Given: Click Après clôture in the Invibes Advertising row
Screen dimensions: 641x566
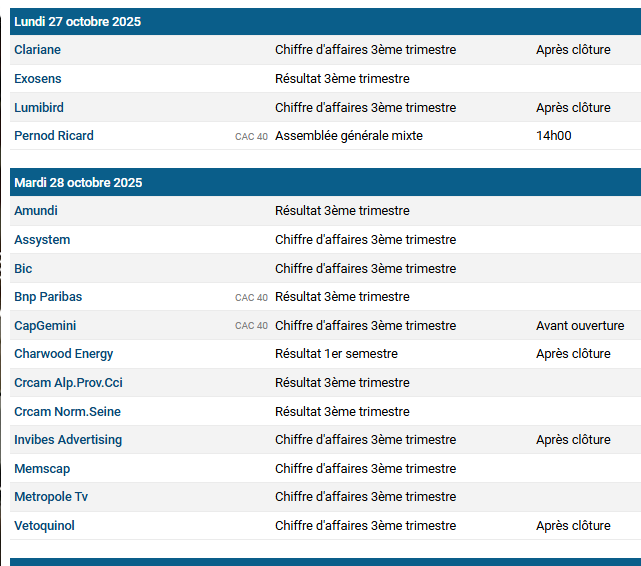Looking at the screenshot, I should (x=573, y=440).
